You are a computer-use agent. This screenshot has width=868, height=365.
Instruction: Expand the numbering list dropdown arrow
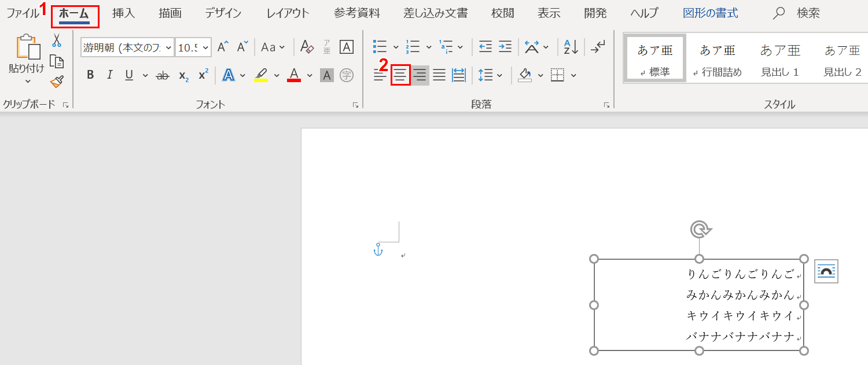click(x=429, y=47)
